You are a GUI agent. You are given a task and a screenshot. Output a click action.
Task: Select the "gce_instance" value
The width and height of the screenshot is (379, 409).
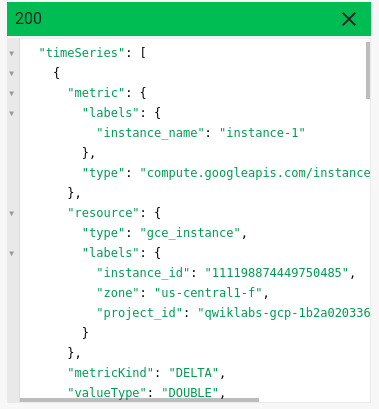[x=190, y=233]
